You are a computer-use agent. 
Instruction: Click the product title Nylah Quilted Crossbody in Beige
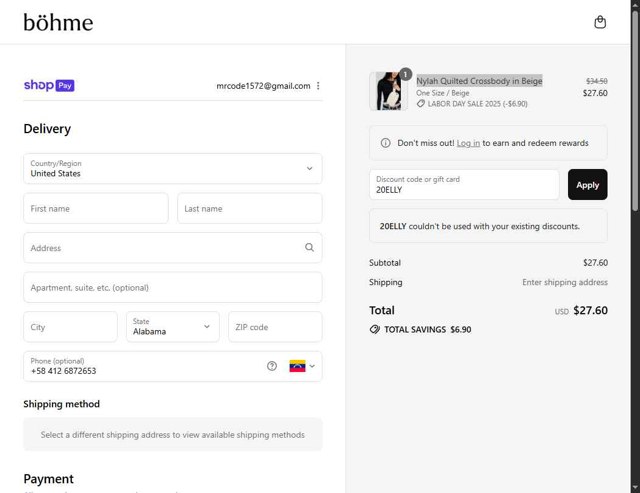point(479,81)
